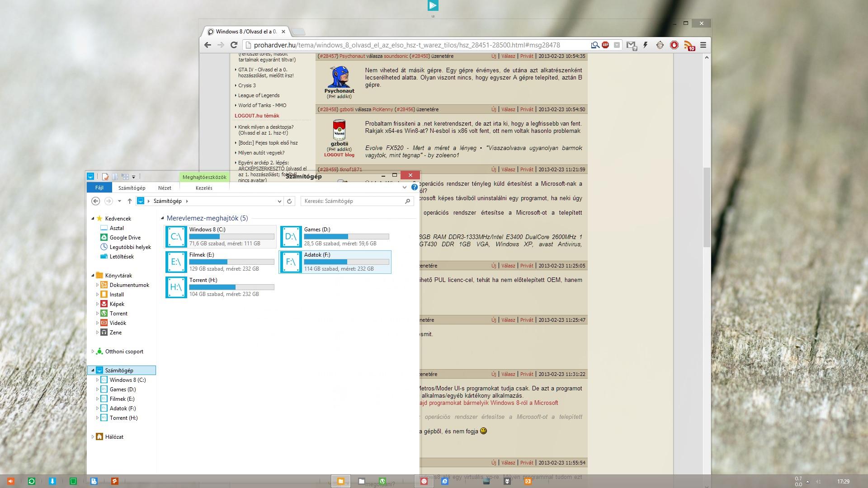The width and height of the screenshot is (868, 488).
Task: Open recent locations dropdown next to Explorer forward arrow
Action: click(x=119, y=201)
